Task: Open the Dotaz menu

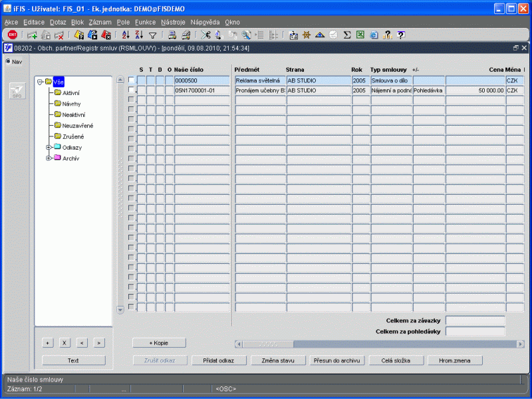Action: click(58, 23)
